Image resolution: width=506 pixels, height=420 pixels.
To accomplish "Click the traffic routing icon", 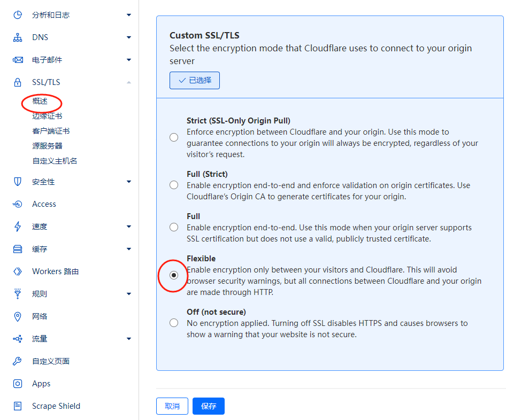I will [18, 339].
